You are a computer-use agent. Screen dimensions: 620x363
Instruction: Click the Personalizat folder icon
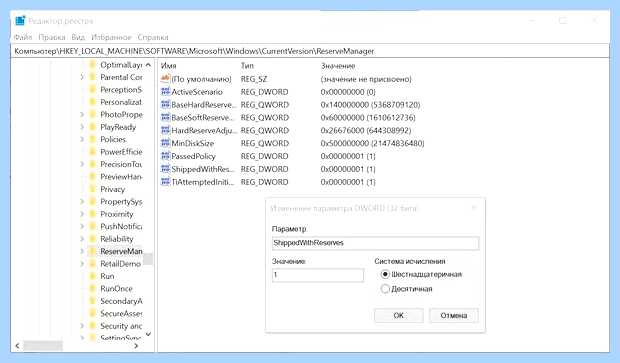[92, 102]
